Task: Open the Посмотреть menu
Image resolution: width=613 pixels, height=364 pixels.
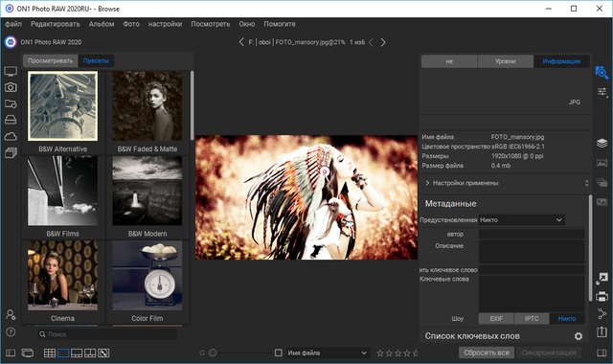Action: [211, 24]
